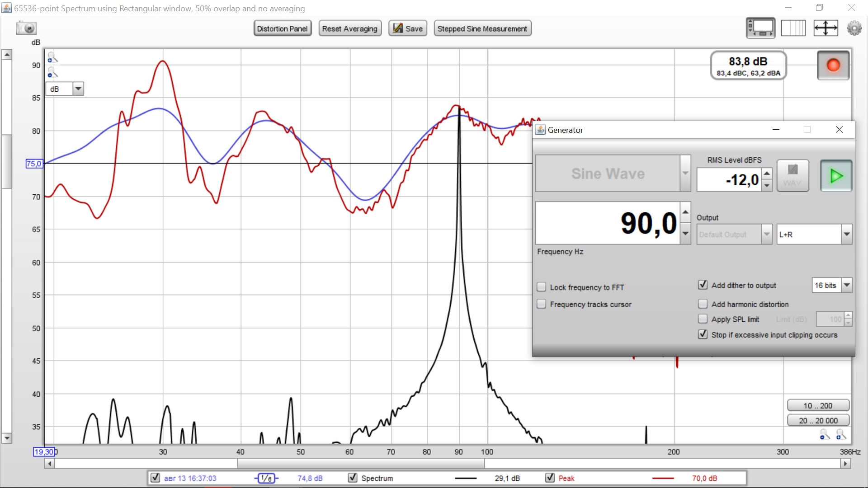Click the graph limits arrows icon

click(826, 28)
